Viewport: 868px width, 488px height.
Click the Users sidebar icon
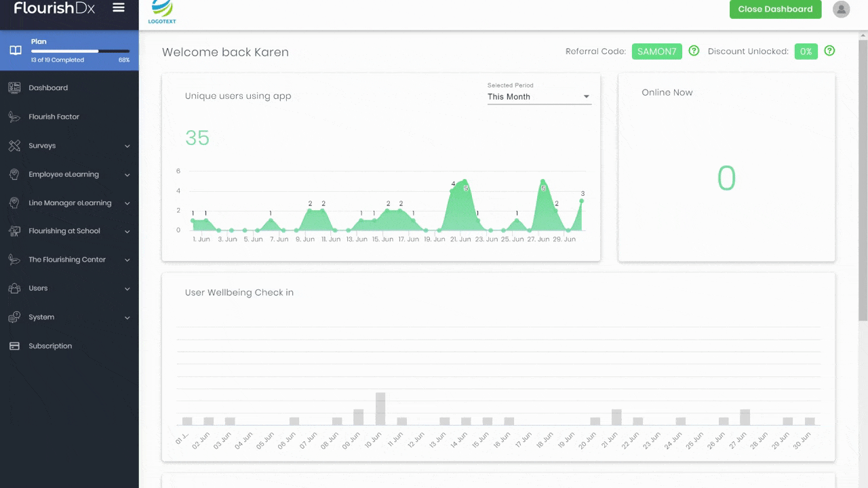click(x=14, y=288)
